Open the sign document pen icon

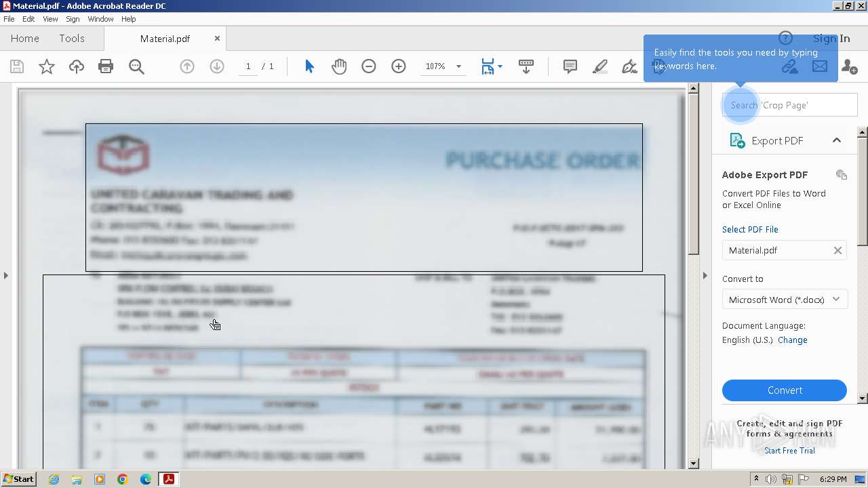click(630, 66)
